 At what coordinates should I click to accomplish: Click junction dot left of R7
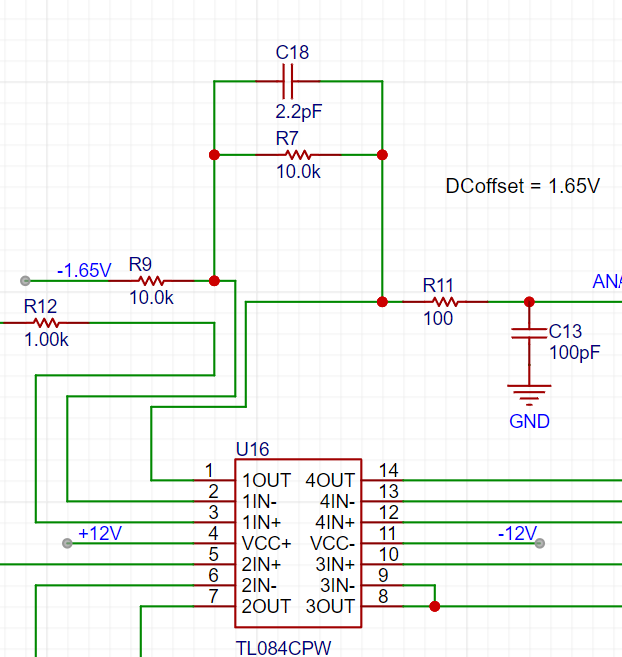(214, 155)
